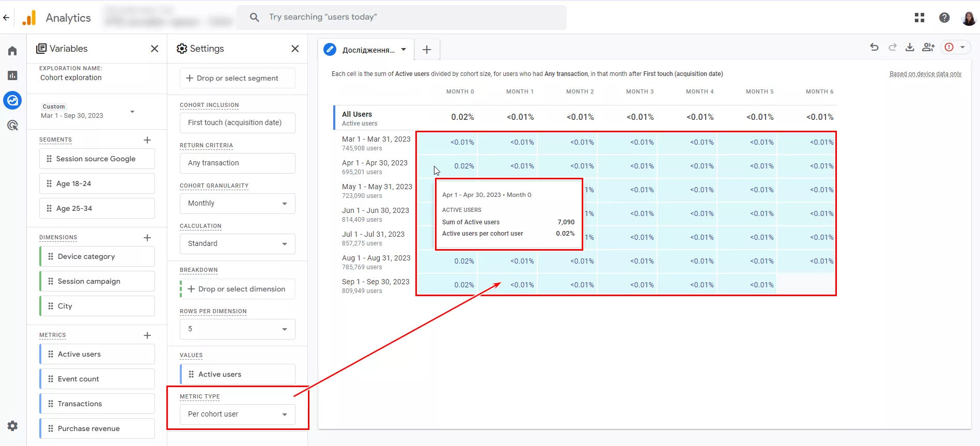Add a new metric with plus icon
This screenshot has width=980, height=446.
pyautogui.click(x=147, y=335)
